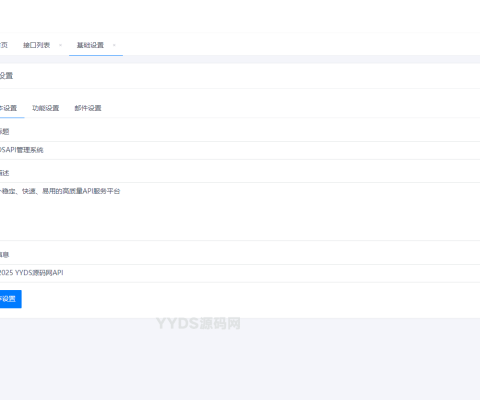Screen dimensions: 480x400
Task: Click the 信息 label above the copyright field
Action: [x=4, y=255]
